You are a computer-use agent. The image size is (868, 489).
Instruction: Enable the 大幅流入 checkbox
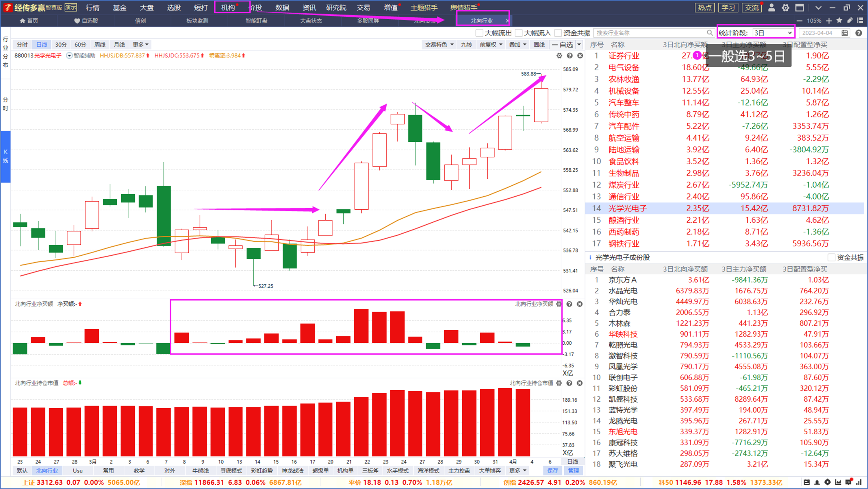(x=519, y=33)
